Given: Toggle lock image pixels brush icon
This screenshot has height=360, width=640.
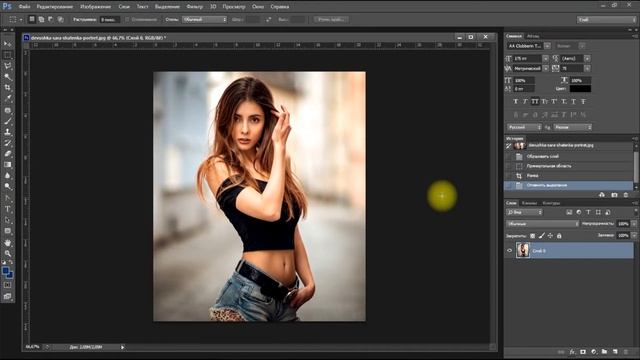Looking at the screenshot, I should (542, 236).
